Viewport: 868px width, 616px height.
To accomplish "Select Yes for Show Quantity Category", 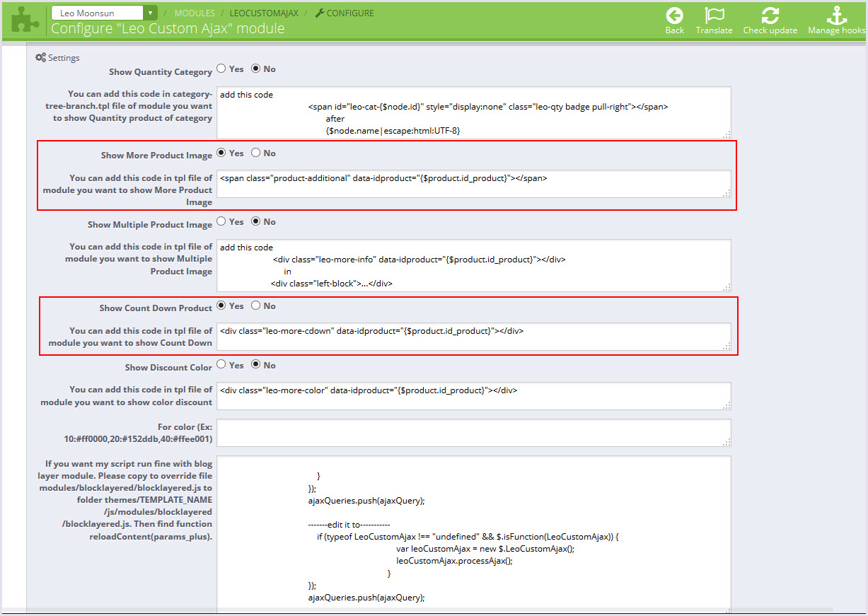I will pos(221,69).
